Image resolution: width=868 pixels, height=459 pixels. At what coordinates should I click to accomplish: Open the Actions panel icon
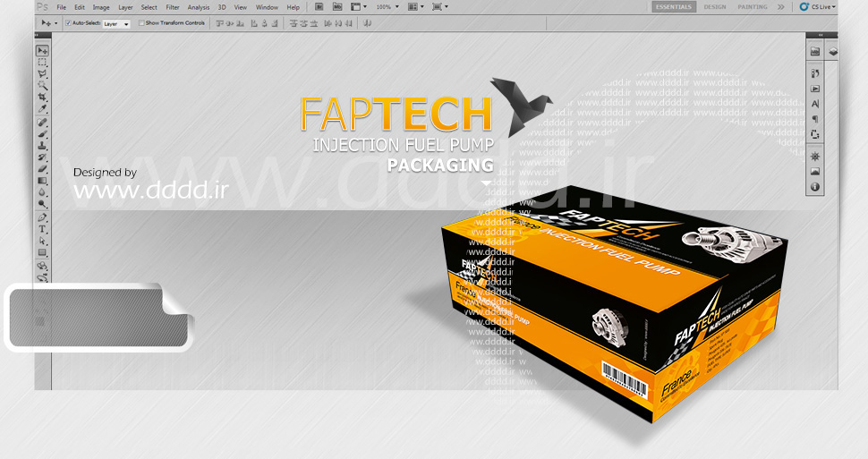click(x=815, y=89)
